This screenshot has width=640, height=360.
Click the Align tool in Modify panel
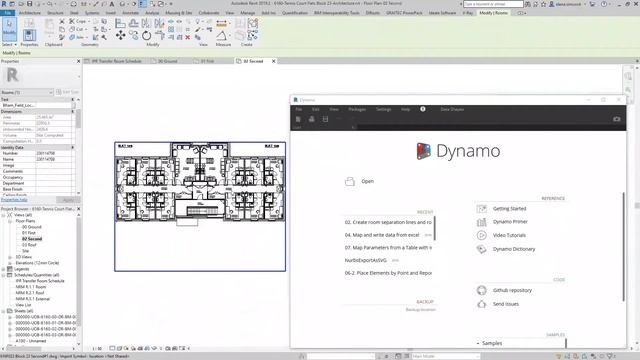[x=120, y=23]
